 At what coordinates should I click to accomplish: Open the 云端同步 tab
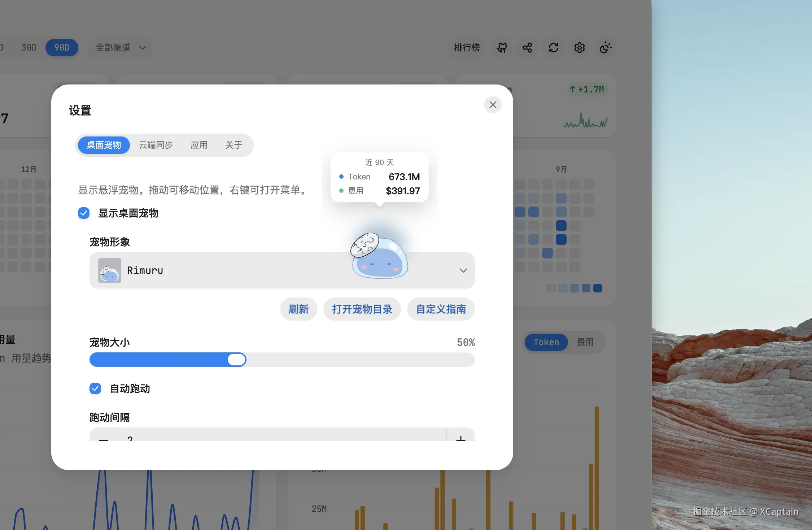(156, 145)
